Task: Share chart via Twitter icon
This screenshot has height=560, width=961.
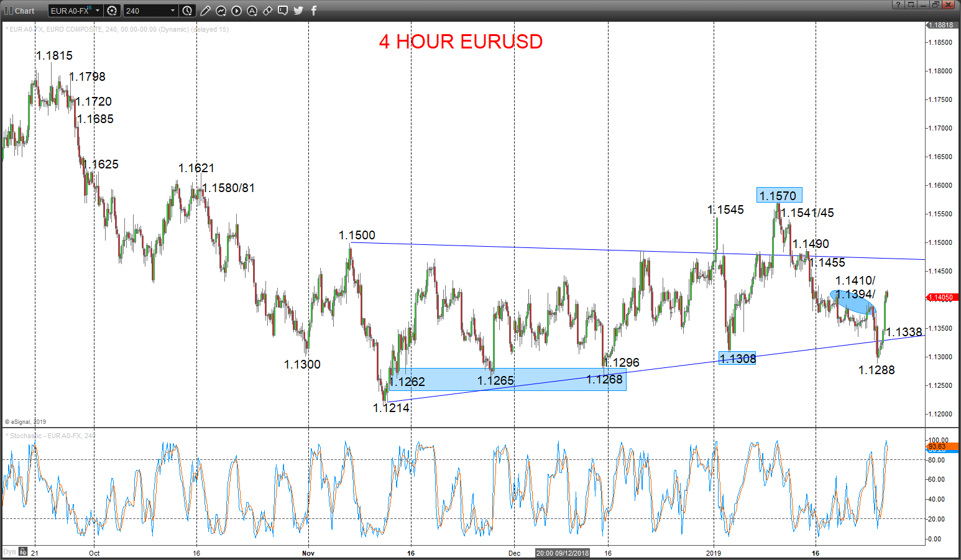Action: click(298, 11)
